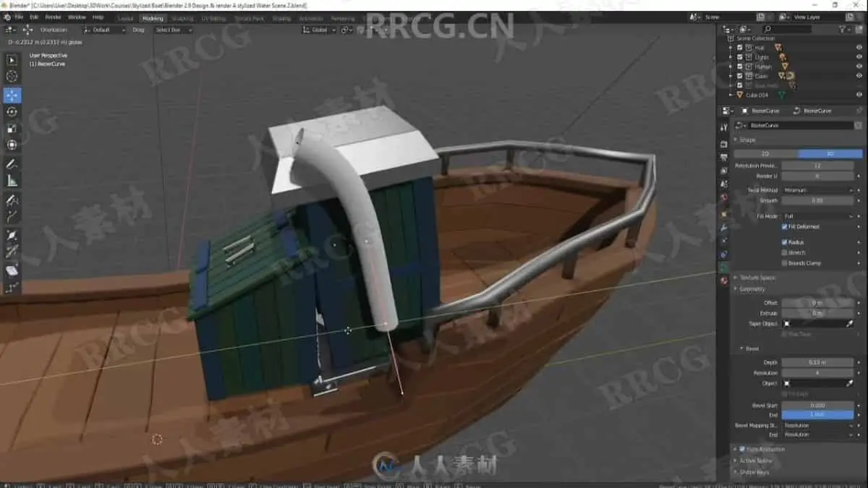Screen dimensions: 868x488
Task: Open the Object properties tab
Action: click(x=724, y=215)
